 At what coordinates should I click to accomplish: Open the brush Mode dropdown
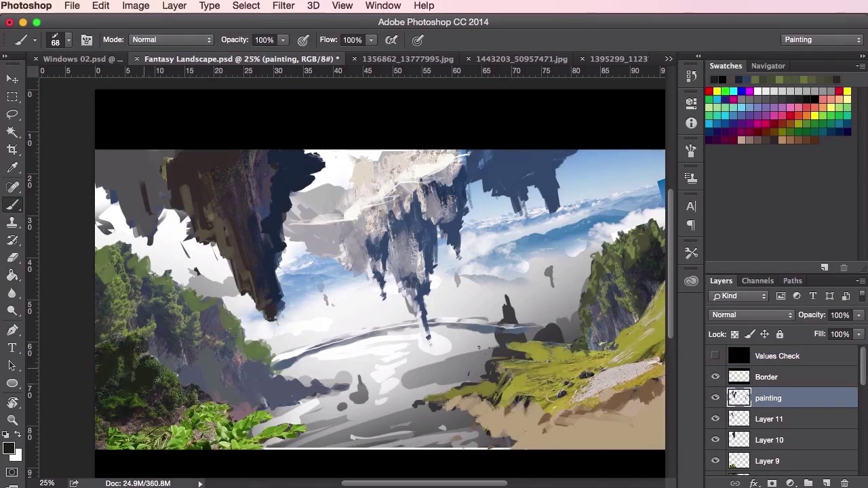pos(172,40)
